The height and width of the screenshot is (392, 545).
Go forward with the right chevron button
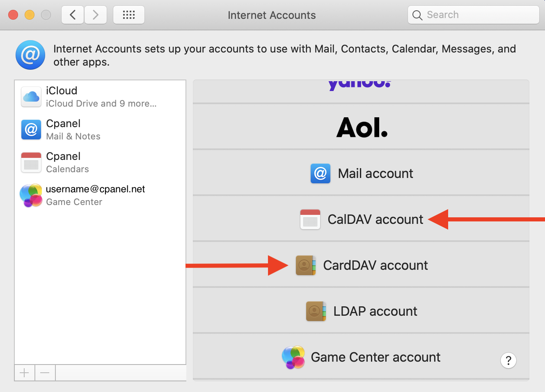click(x=96, y=15)
